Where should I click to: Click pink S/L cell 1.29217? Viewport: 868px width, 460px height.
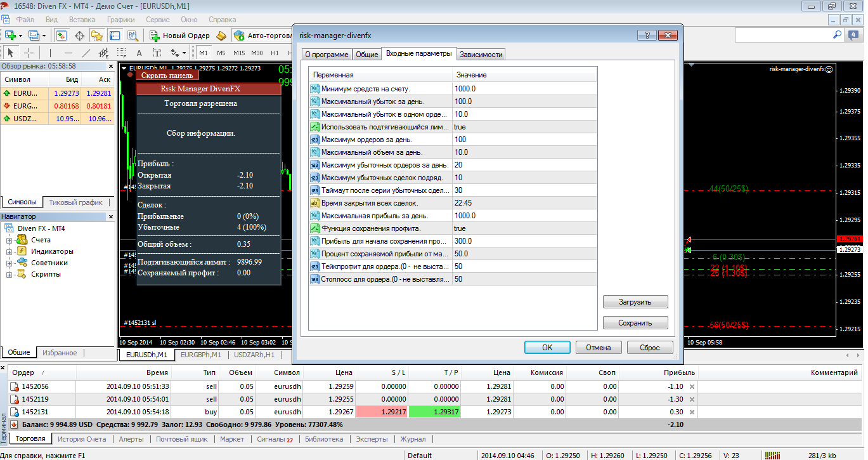382,412
